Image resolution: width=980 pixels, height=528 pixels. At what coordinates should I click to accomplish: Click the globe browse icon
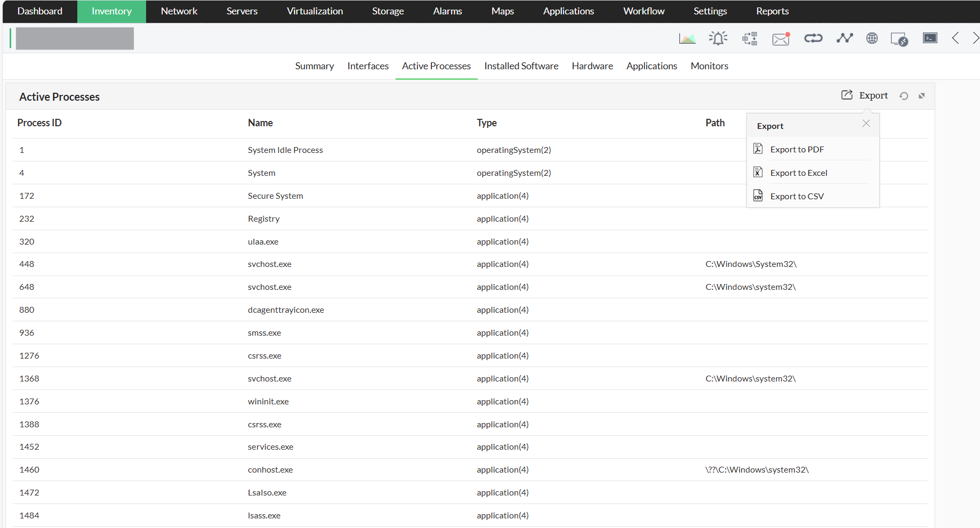tap(872, 38)
